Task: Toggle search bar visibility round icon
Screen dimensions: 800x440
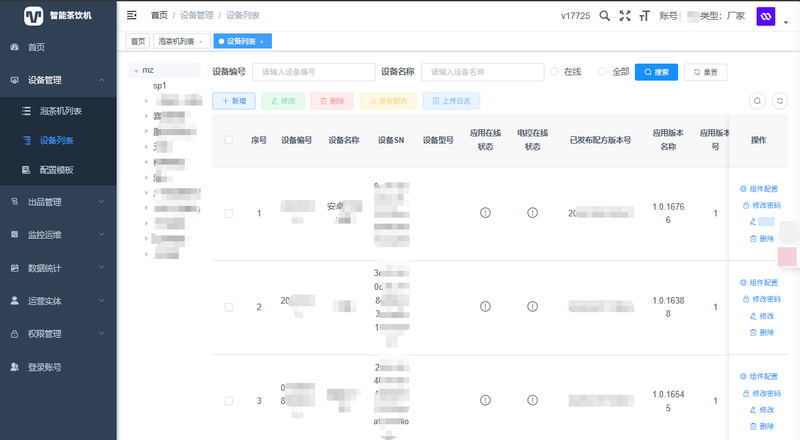Action: (758, 101)
